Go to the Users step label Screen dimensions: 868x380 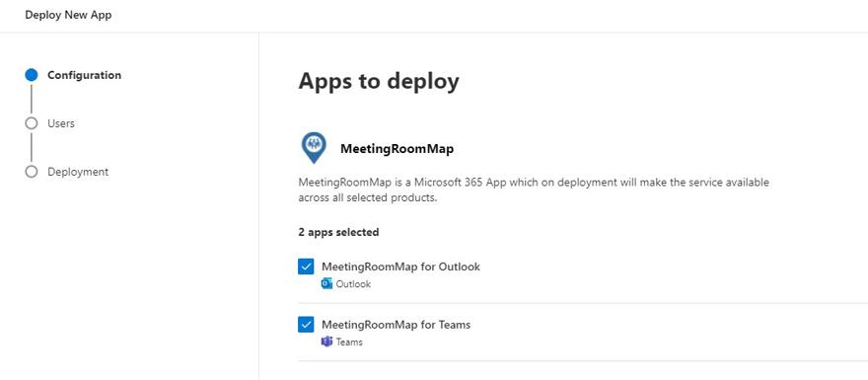point(61,123)
